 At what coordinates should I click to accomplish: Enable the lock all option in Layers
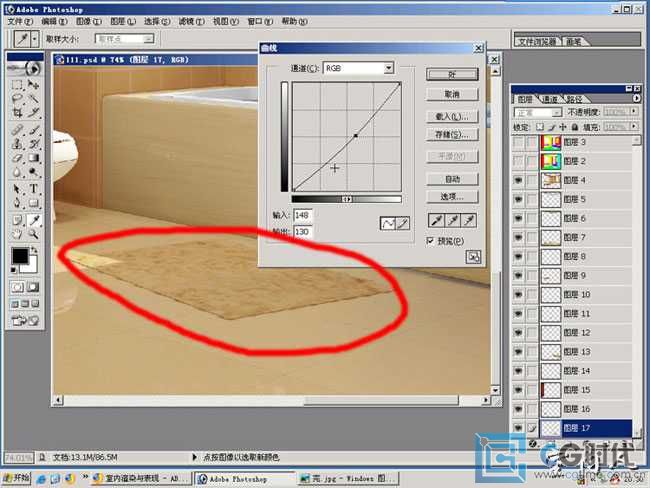[575, 127]
